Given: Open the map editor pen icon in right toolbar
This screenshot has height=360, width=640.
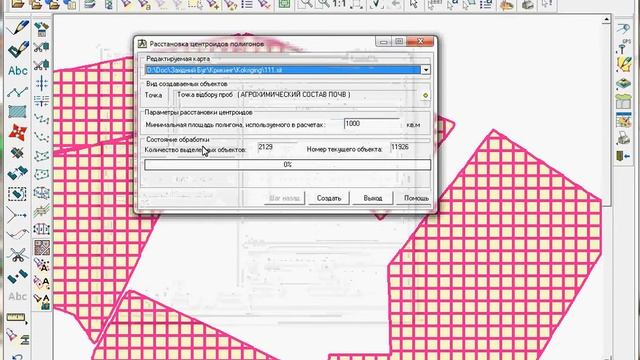Looking at the screenshot, I should 624,64.
